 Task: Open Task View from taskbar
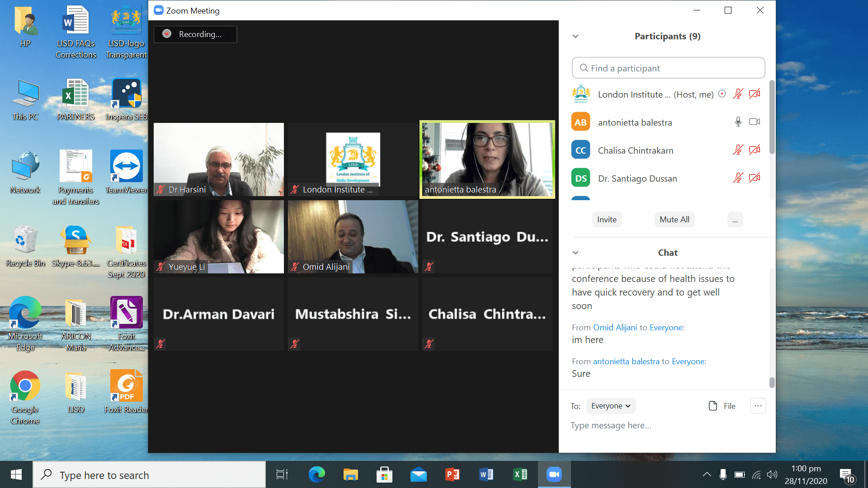coord(282,474)
